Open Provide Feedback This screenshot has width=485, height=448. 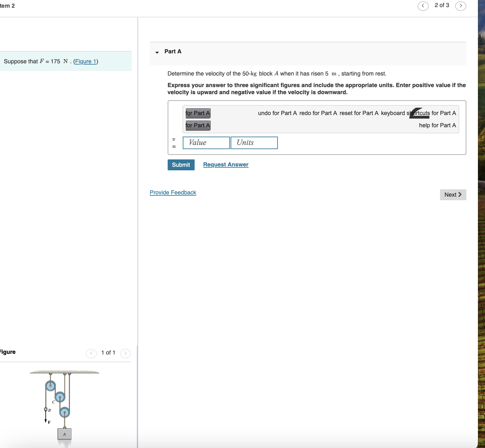[x=173, y=192]
